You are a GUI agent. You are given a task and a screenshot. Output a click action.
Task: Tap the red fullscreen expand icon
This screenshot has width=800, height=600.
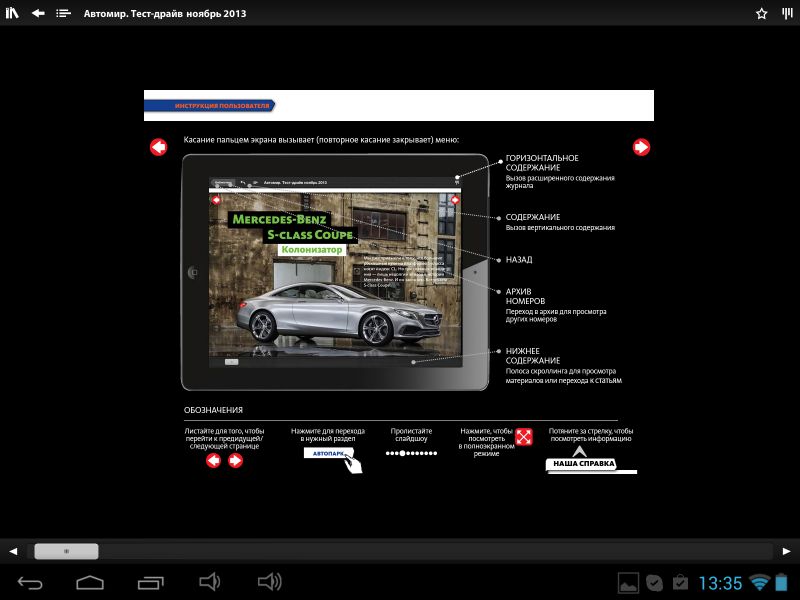click(x=523, y=437)
